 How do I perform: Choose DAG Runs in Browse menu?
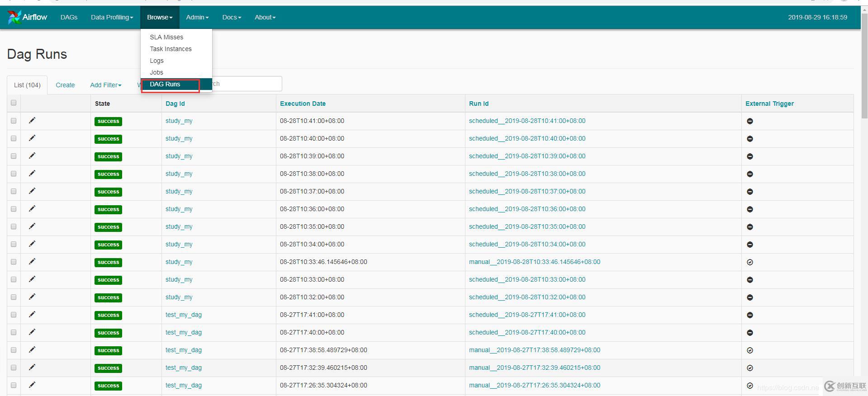[165, 84]
